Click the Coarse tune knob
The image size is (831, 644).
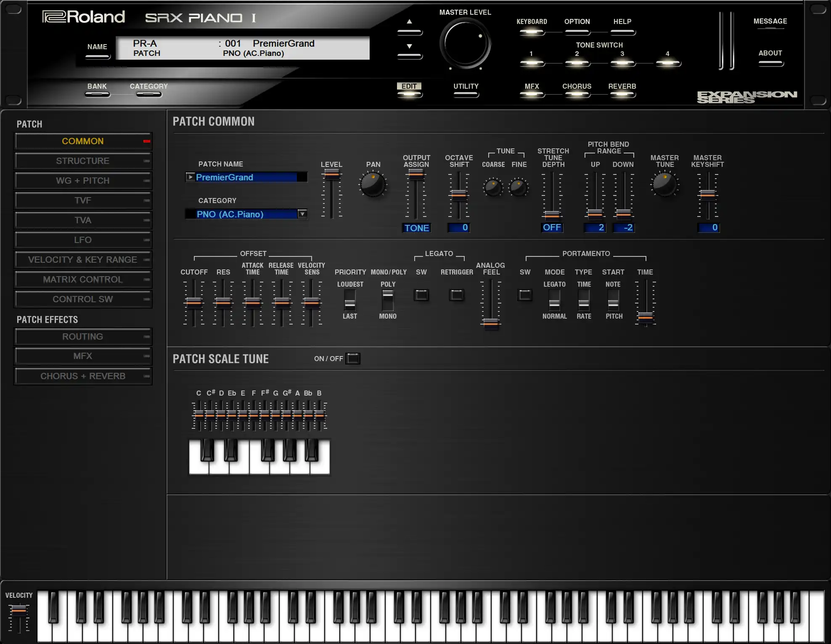(493, 187)
